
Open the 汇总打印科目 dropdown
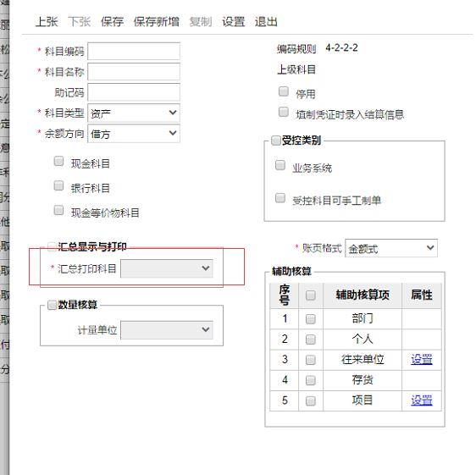[x=167, y=268]
